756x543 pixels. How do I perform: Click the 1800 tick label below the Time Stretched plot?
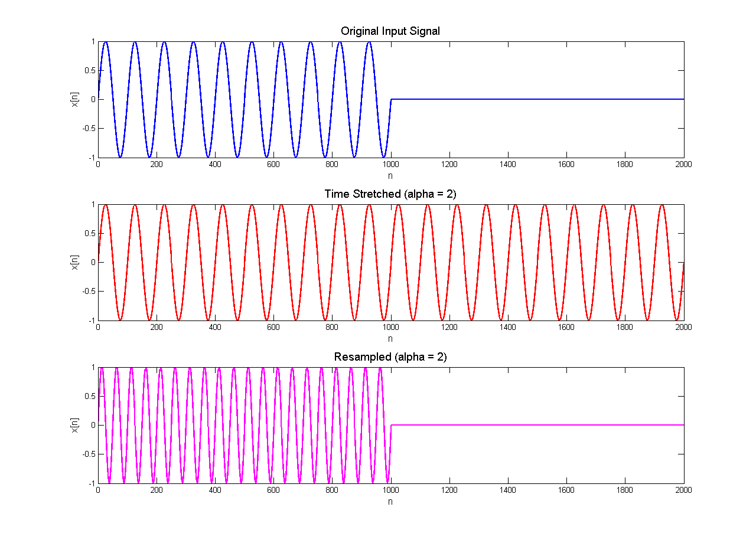625,327
